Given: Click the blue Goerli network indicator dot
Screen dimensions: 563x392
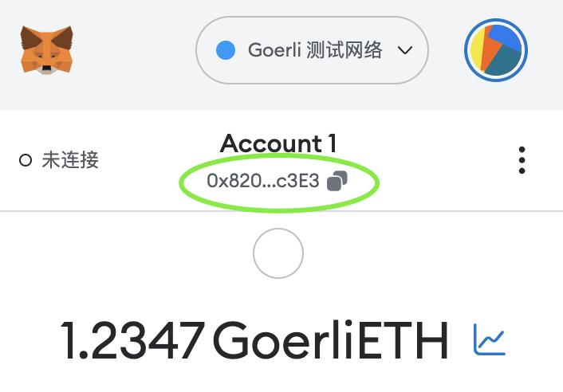Looking at the screenshot, I should [x=226, y=50].
